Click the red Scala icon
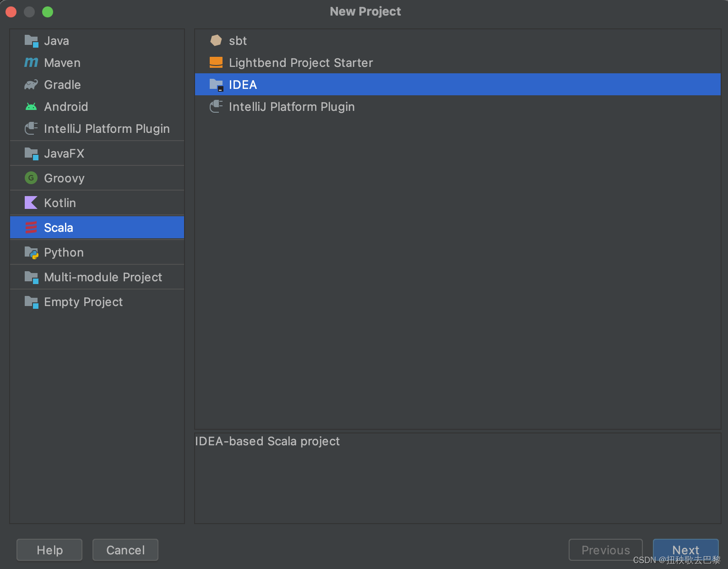The width and height of the screenshot is (728, 569). coord(31,227)
